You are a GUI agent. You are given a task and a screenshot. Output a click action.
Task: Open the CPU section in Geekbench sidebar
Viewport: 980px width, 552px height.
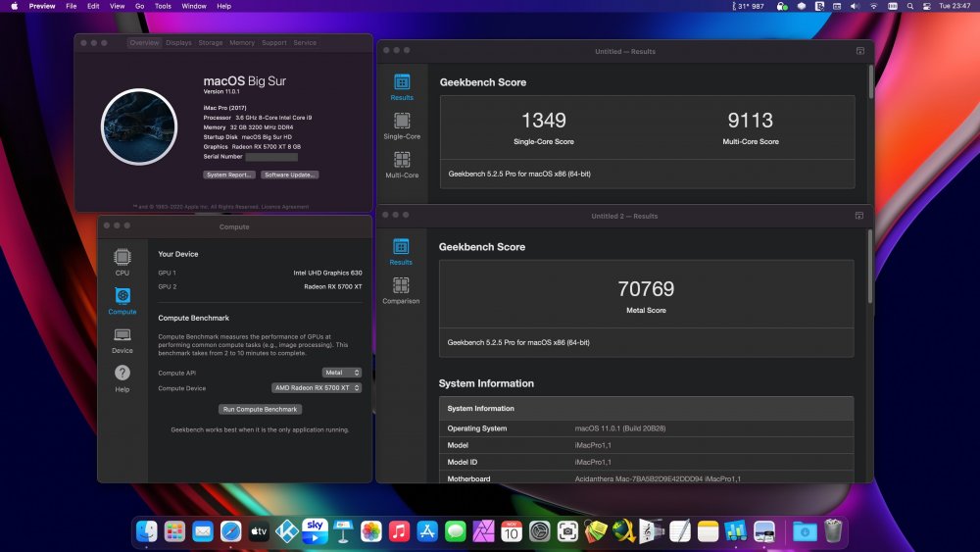(122, 263)
